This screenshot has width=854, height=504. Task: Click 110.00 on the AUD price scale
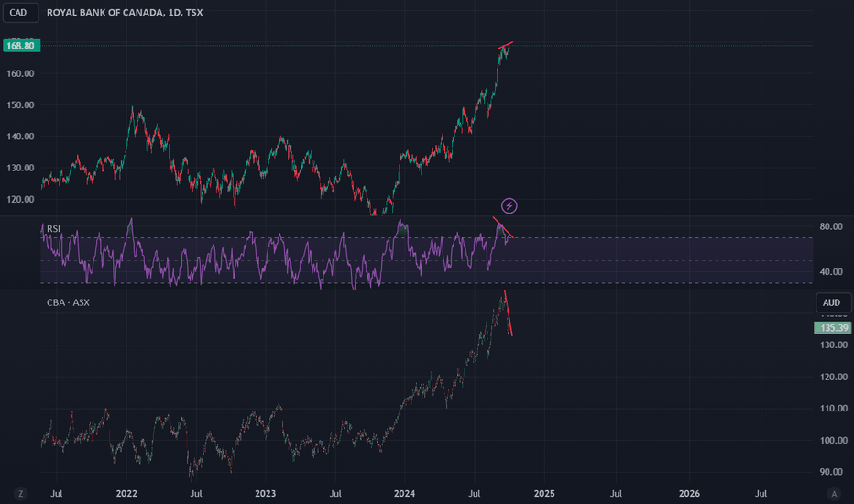coord(834,409)
